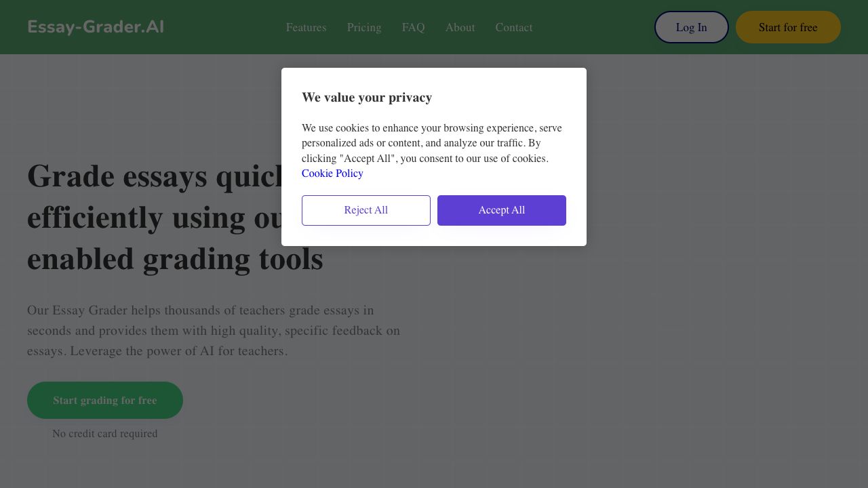Viewport: 868px width, 488px height.
Task: Click the Essay-Grader.AI logo
Action: pos(96,27)
